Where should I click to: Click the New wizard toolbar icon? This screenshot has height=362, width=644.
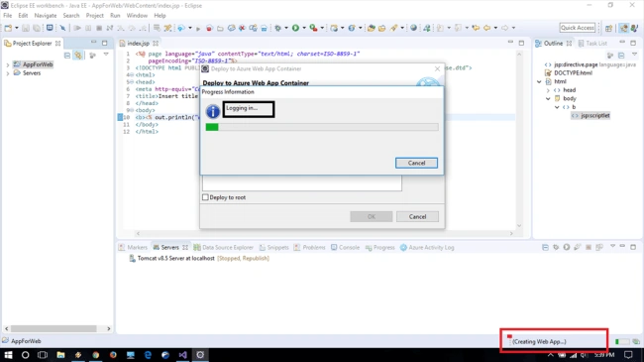tap(8, 28)
